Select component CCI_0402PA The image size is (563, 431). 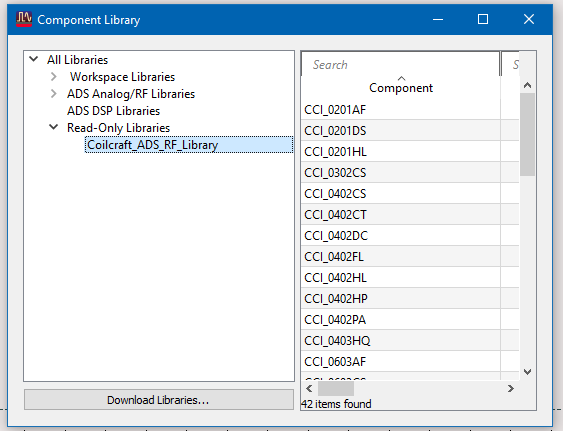click(x=401, y=320)
